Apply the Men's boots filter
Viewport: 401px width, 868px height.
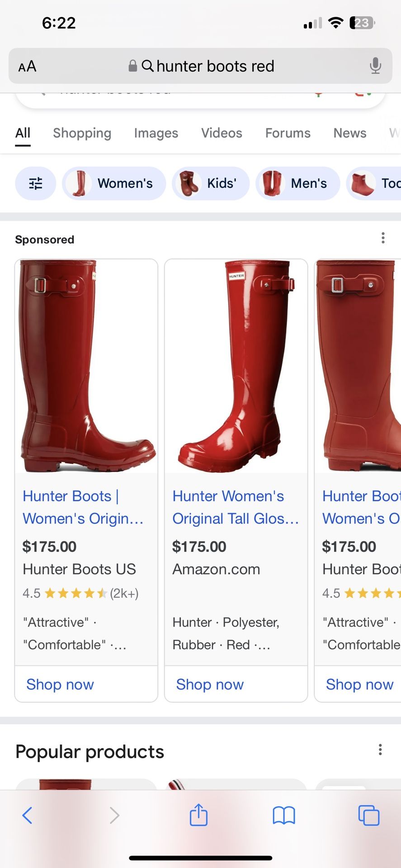click(297, 184)
